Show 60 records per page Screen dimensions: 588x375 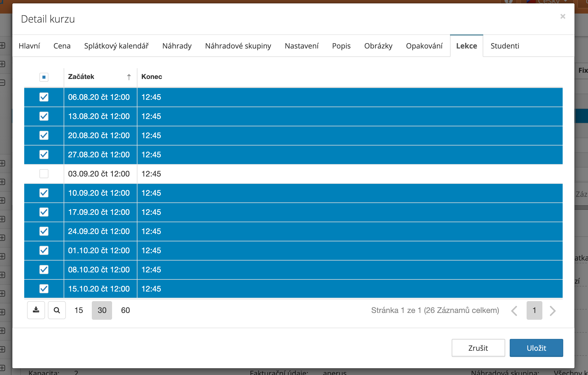125,310
